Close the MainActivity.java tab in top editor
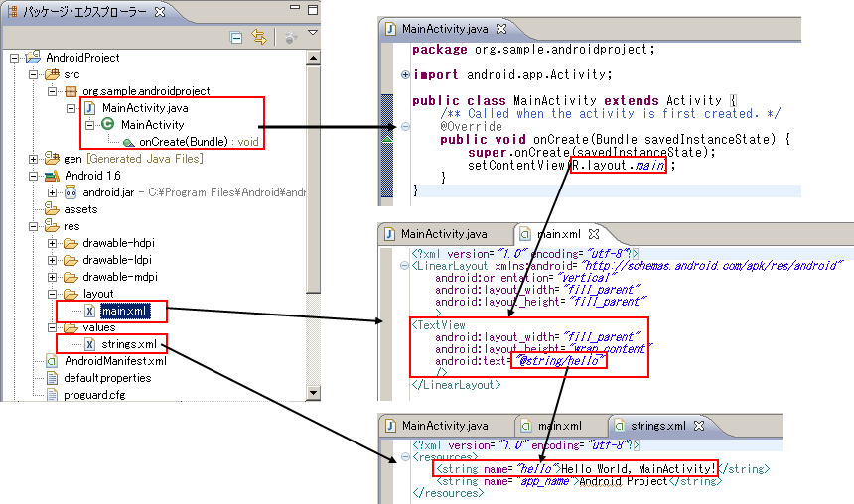This screenshot has height=504, width=854. coord(501,29)
